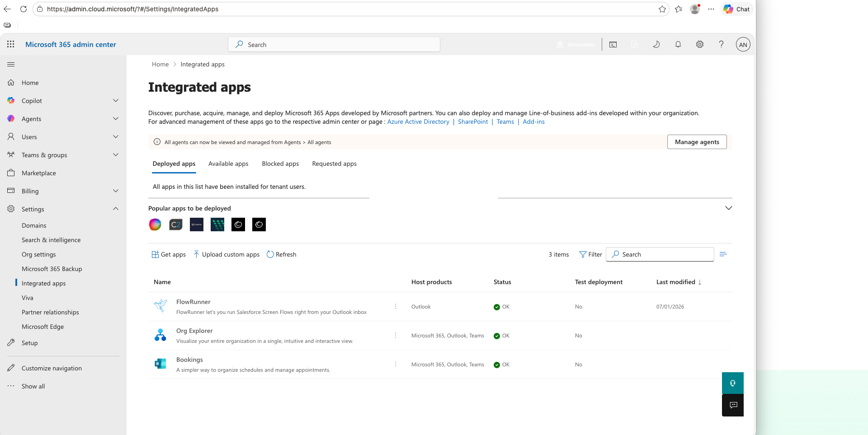Open Org settings in the navigation
Image resolution: width=868 pixels, height=435 pixels.
coord(39,254)
